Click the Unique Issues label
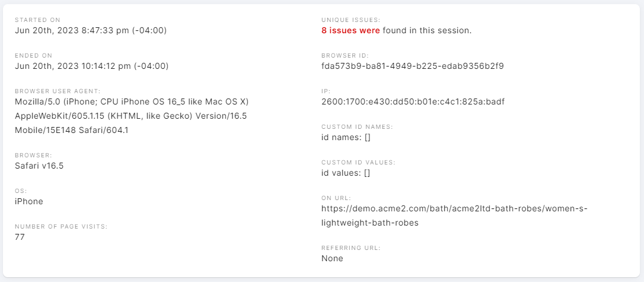The width and height of the screenshot is (644, 282). (350, 20)
